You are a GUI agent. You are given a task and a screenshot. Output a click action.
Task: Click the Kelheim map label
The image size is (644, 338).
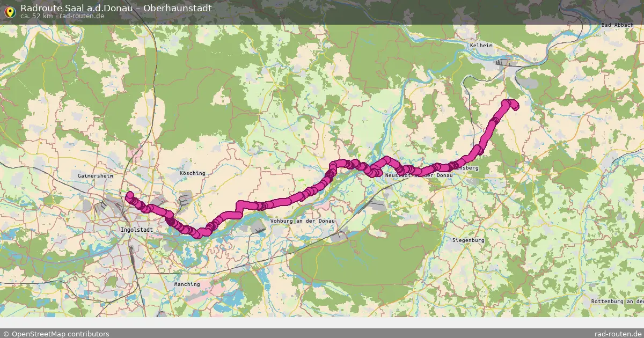481,46
